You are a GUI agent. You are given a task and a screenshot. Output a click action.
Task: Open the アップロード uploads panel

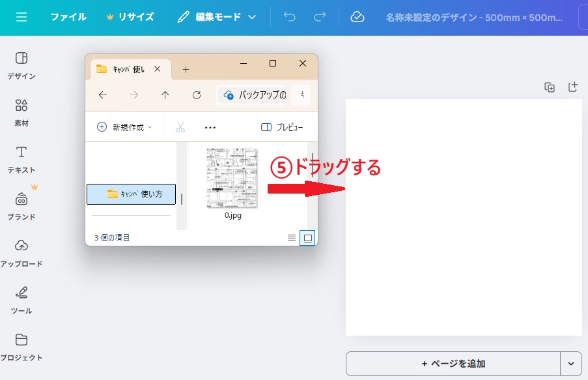click(21, 253)
